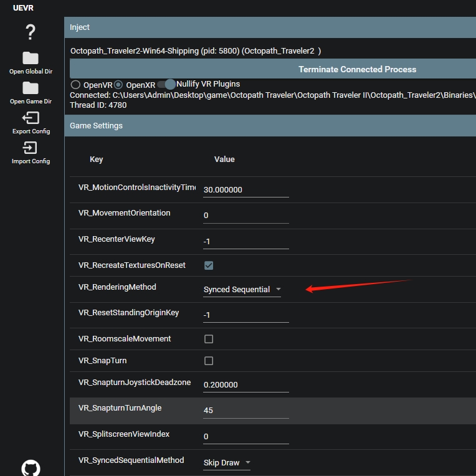Click Terminate Connected Process button
The height and width of the screenshot is (476, 476).
click(x=273, y=69)
